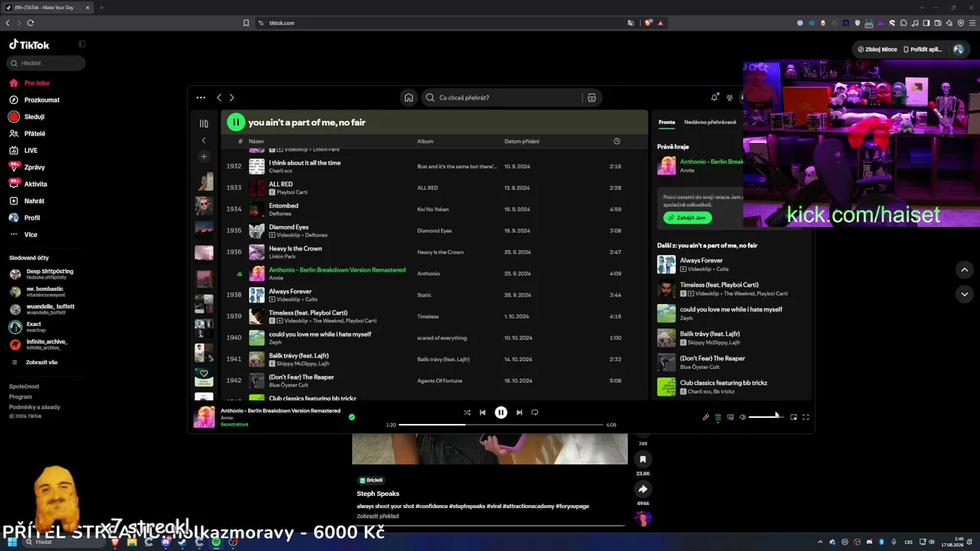Toggle shuffle in Spotify player

[467, 412]
